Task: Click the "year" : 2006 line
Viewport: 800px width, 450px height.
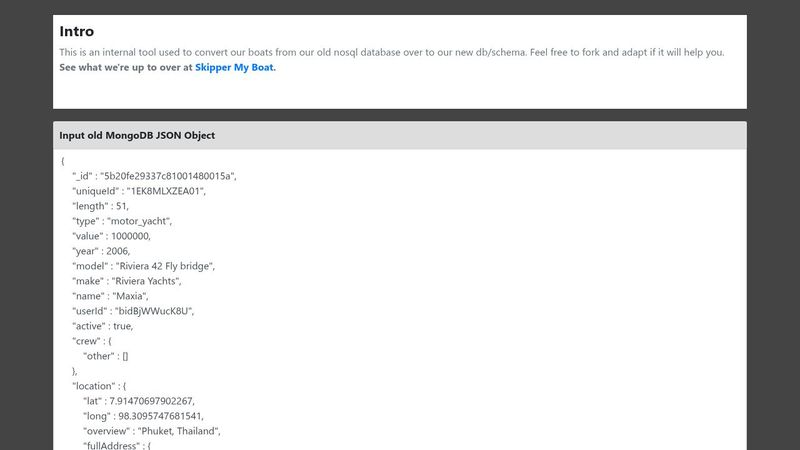Action: 101,251
